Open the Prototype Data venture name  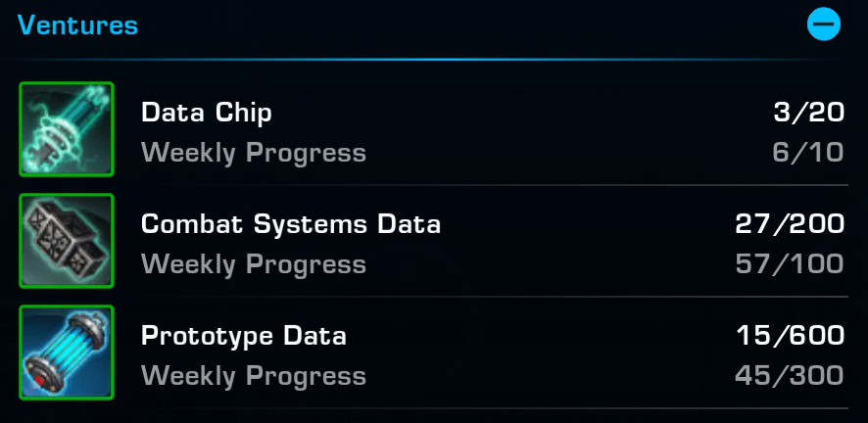click(x=244, y=336)
